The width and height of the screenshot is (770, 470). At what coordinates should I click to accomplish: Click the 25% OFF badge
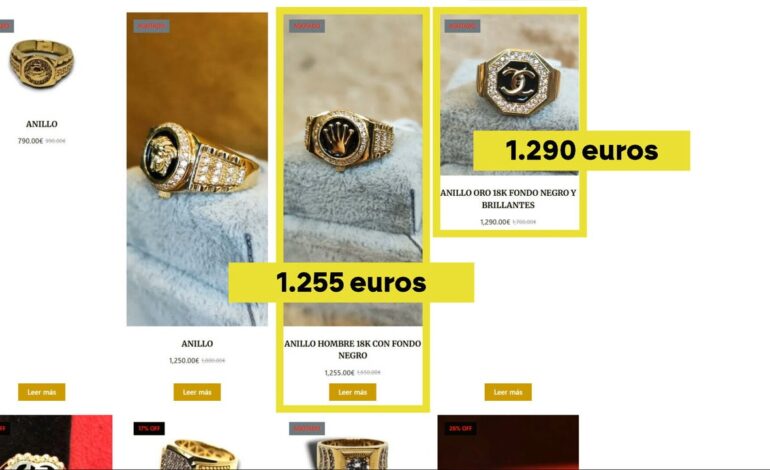click(x=460, y=428)
